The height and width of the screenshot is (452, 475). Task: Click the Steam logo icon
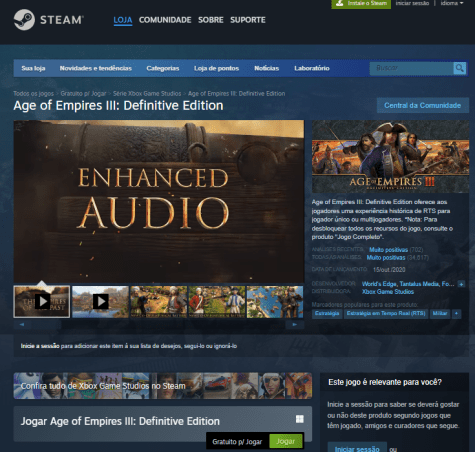(24, 20)
